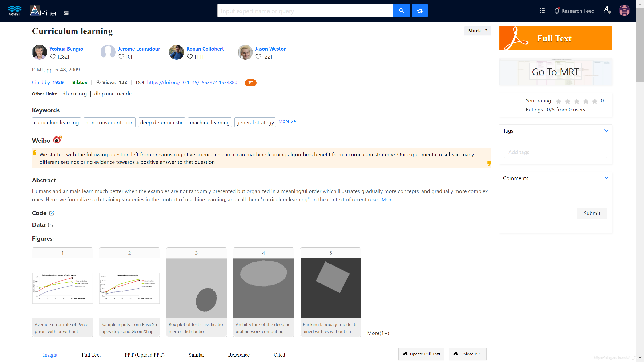Screen dimensions: 644x362
Task: Collapse the Tags panel chevron
Action: (606, 130)
